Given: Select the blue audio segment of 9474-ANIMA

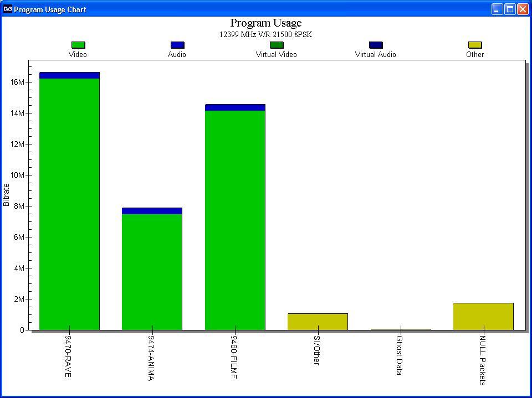Looking at the screenshot, I should click(152, 211).
